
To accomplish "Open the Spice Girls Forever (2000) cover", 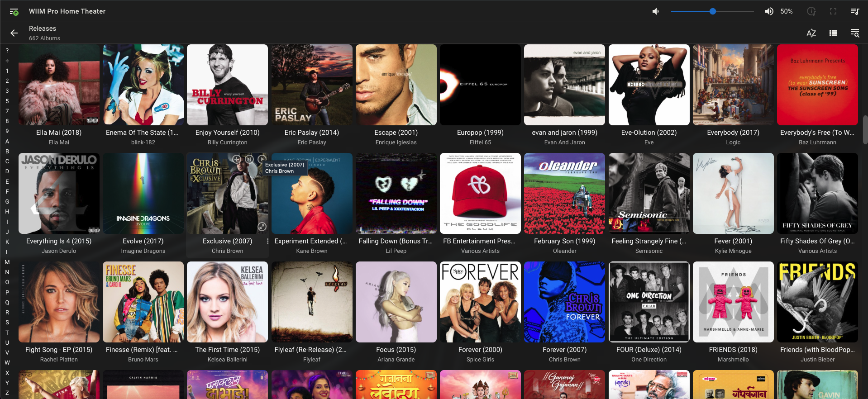I will tap(480, 302).
